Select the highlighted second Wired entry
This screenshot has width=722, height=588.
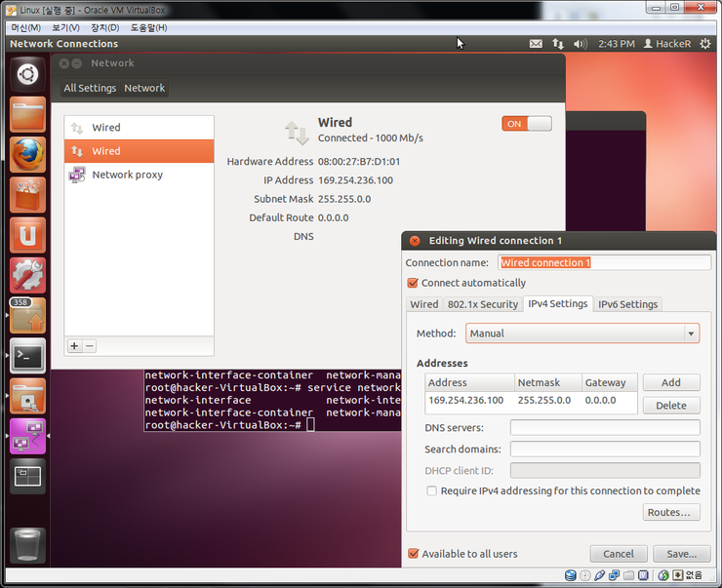140,151
